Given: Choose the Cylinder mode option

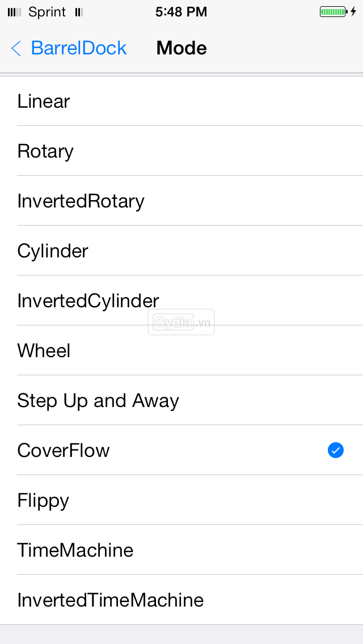Looking at the screenshot, I should click(x=181, y=251).
